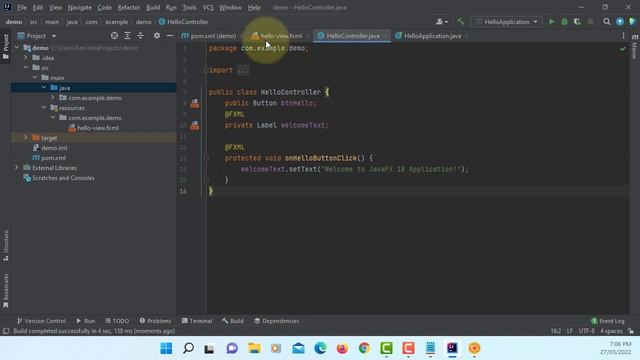The width and height of the screenshot is (640, 360).
Task: Open Windows Start menu on taskbar
Action: click(166, 348)
